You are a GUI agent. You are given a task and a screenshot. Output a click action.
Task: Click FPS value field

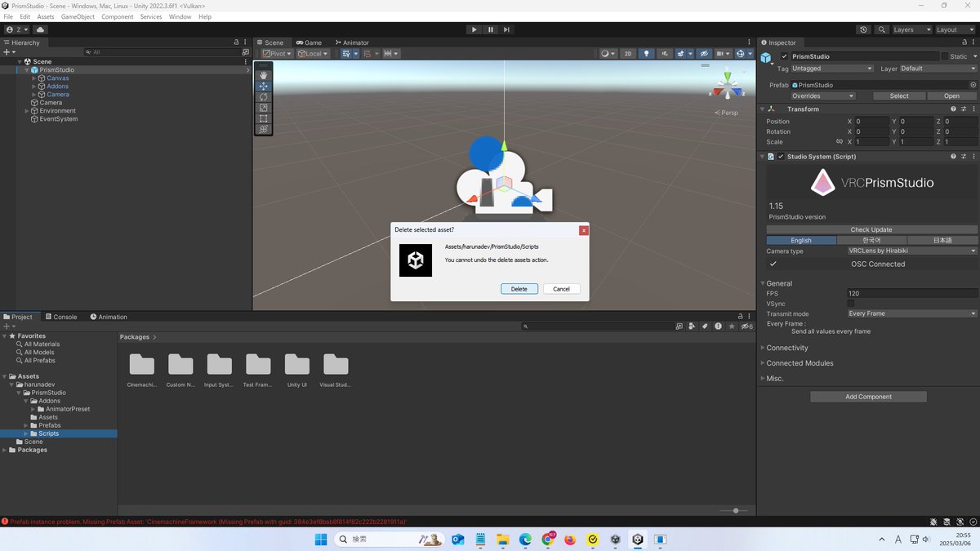coord(912,293)
